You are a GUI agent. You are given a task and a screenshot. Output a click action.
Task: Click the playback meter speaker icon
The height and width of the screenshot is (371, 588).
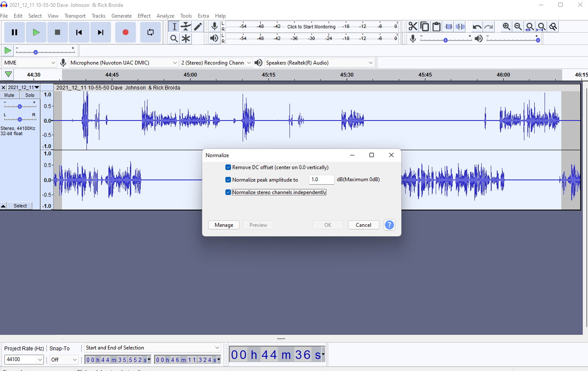coord(214,39)
